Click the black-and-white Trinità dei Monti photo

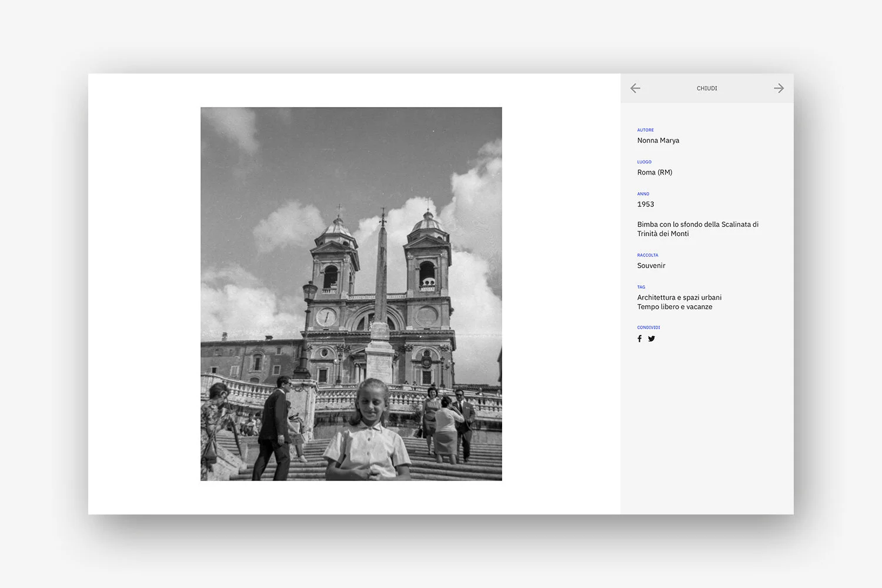click(x=351, y=294)
